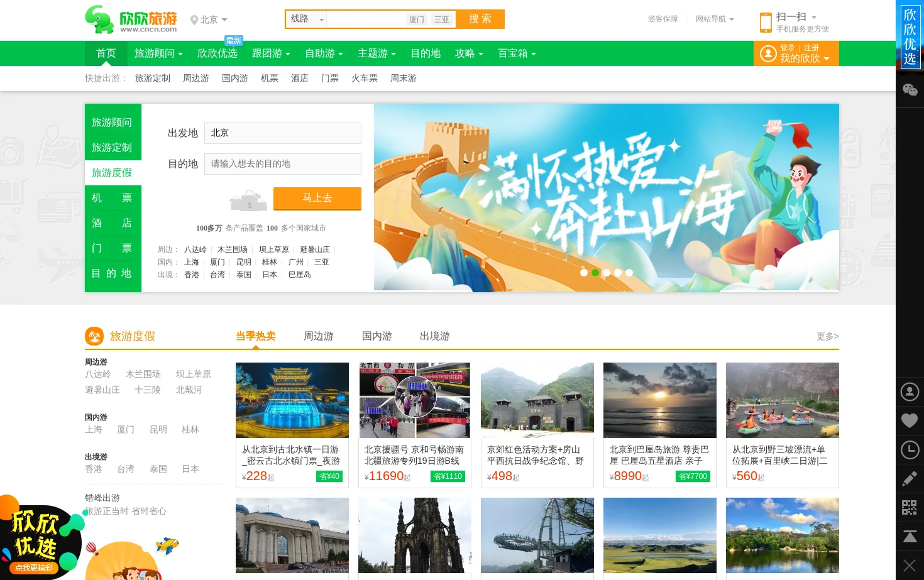Click the 厦门 search suggestion tag
Screen dimensions: 924x580
tap(417, 19)
